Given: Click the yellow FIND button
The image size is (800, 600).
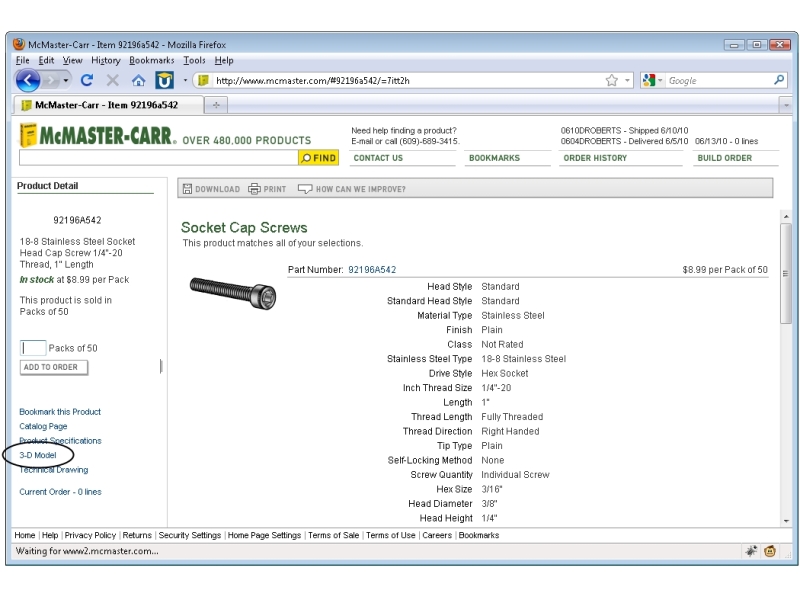Looking at the screenshot, I should coord(319,158).
